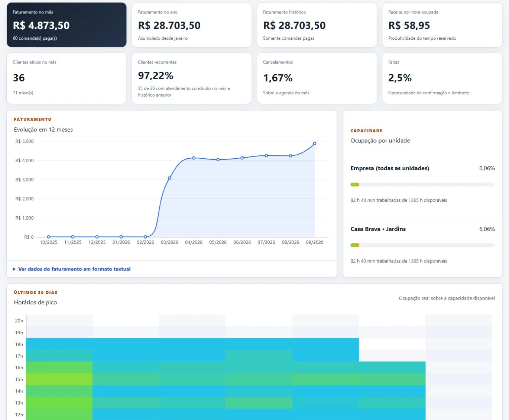This screenshot has height=420, width=509.
Task: Click the 04/2026 data point on chart
Action: [x=194, y=158]
